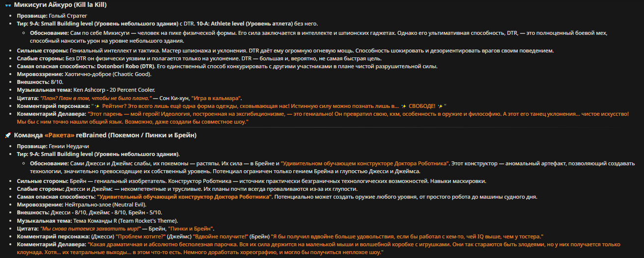This screenshot has height=258, width=644.
Task: Click "10-A: Athlete level (Уровень атлета)" text
Action: pyautogui.click(x=244, y=24)
